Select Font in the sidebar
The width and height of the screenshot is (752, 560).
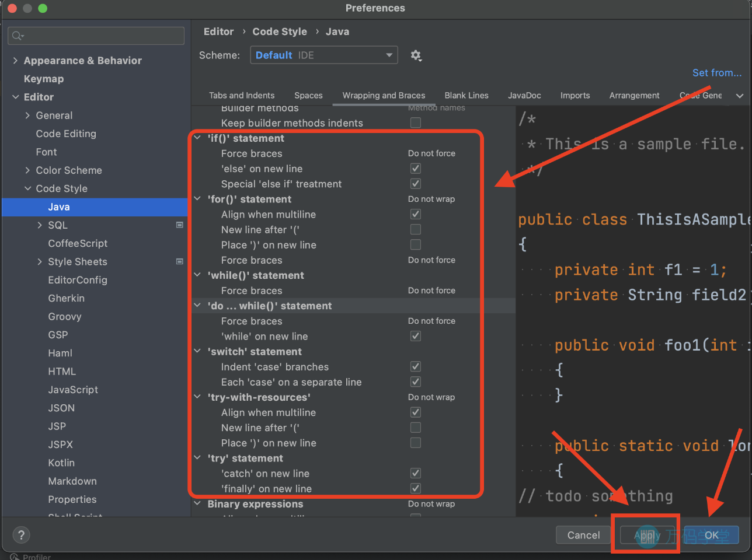tap(46, 152)
